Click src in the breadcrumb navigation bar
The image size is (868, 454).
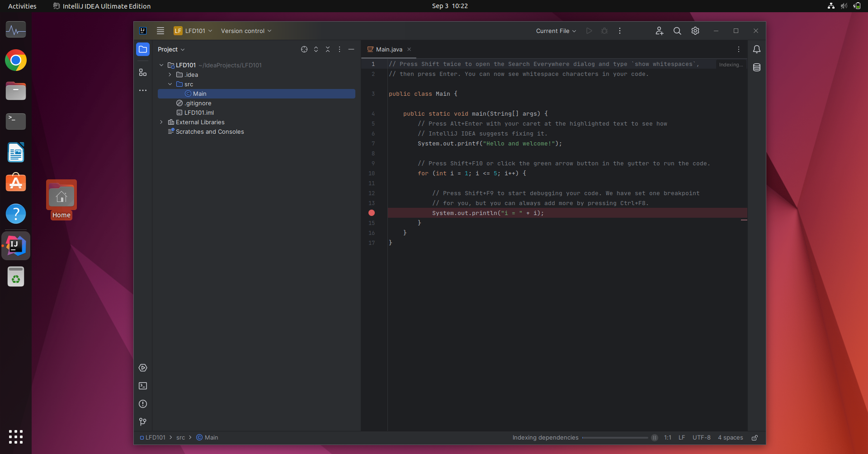point(181,437)
